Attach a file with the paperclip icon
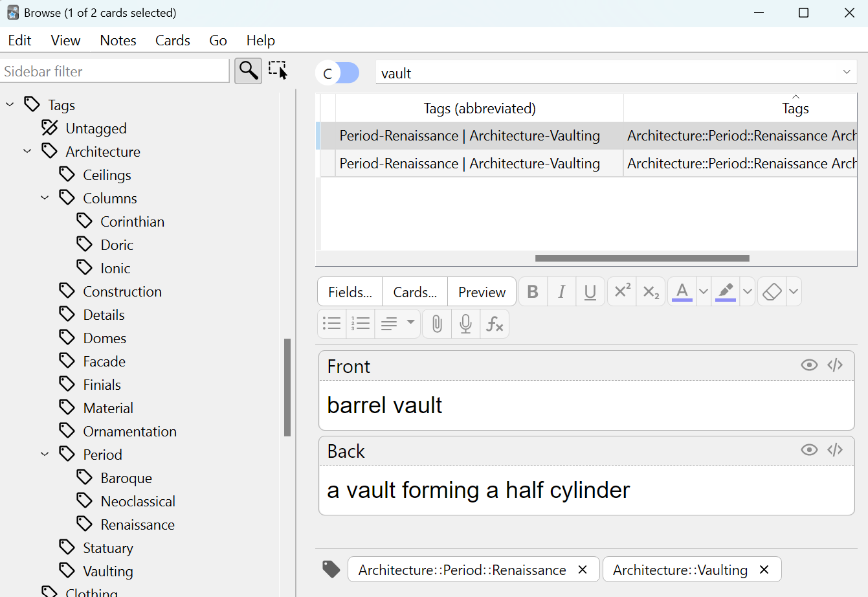 pos(437,324)
